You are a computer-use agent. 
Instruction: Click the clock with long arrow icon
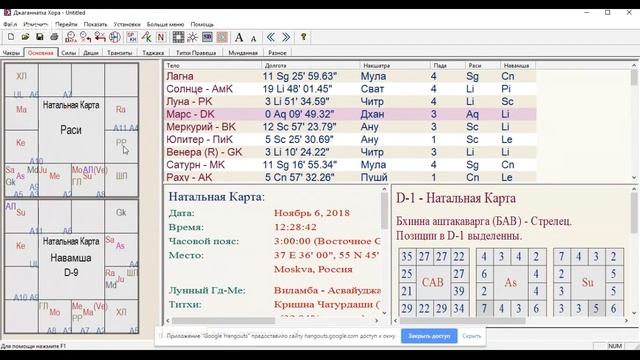pyautogui.click(x=100, y=37)
